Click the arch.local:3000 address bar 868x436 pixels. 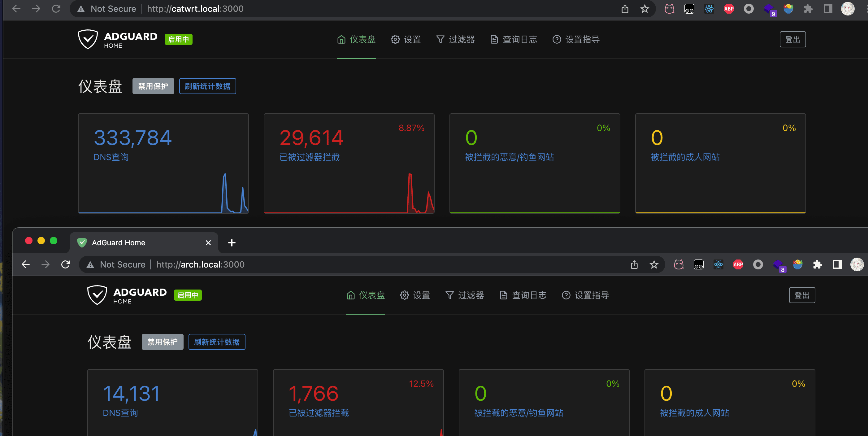click(372, 264)
